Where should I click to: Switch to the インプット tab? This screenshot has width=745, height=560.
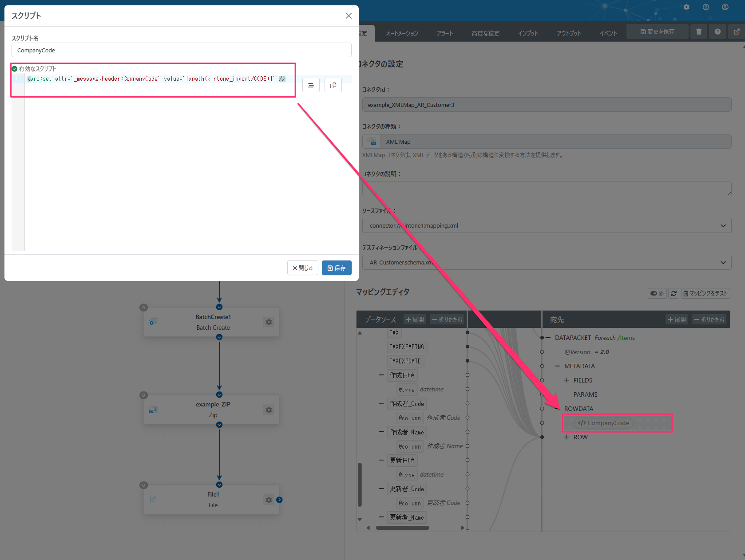click(528, 33)
